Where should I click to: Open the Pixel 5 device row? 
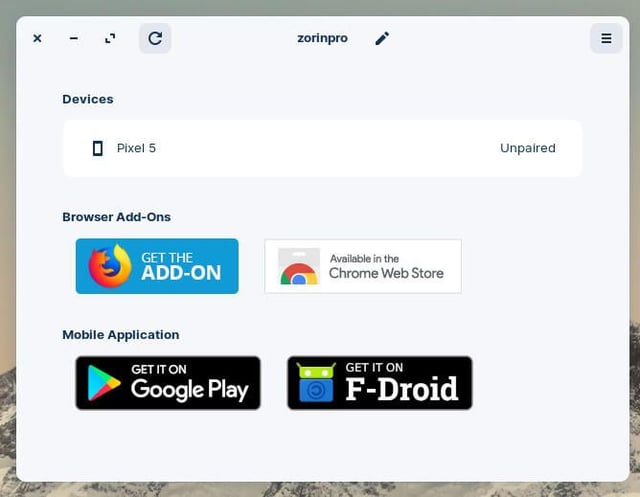pyautogui.click(x=322, y=148)
